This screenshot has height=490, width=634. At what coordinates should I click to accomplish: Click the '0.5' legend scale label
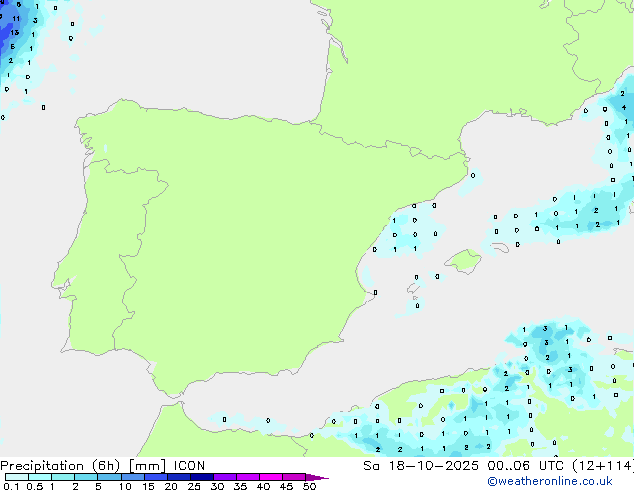(x=35, y=486)
